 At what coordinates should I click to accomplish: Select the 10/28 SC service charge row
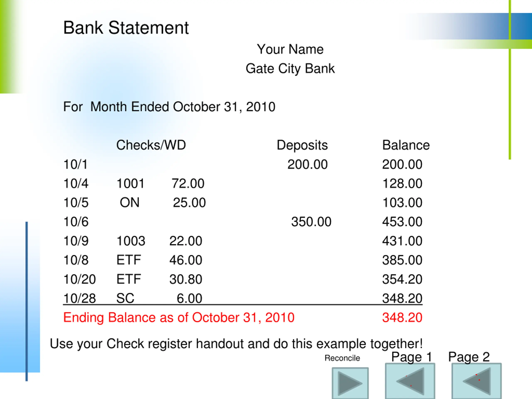[243, 298]
